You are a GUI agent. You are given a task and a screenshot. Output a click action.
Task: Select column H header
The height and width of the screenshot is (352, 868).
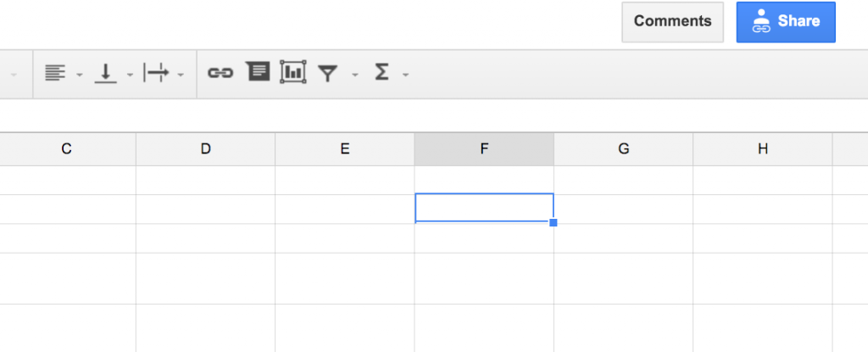pyautogui.click(x=763, y=149)
